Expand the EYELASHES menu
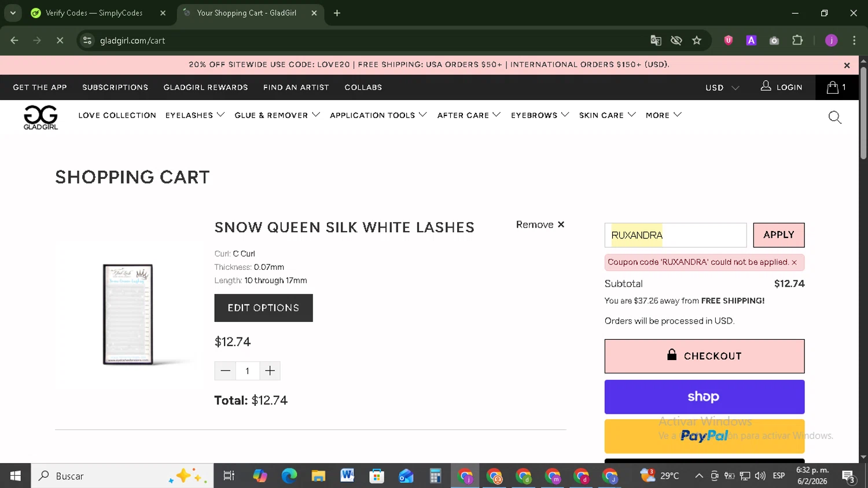868x488 pixels. tap(195, 115)
